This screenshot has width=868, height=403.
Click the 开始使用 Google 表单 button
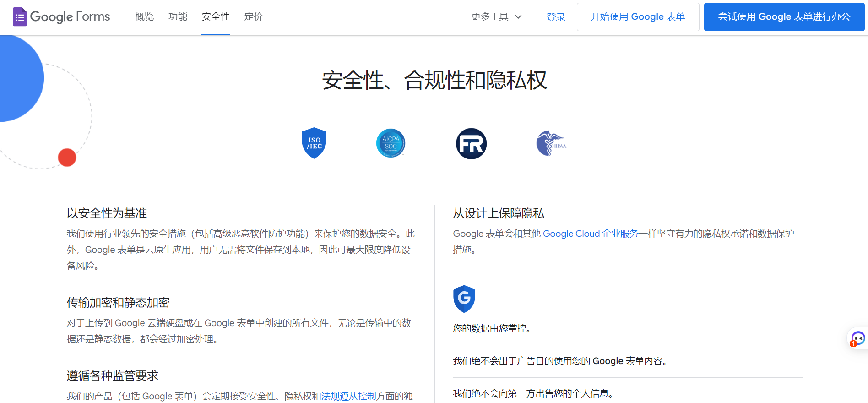(638, 17)
